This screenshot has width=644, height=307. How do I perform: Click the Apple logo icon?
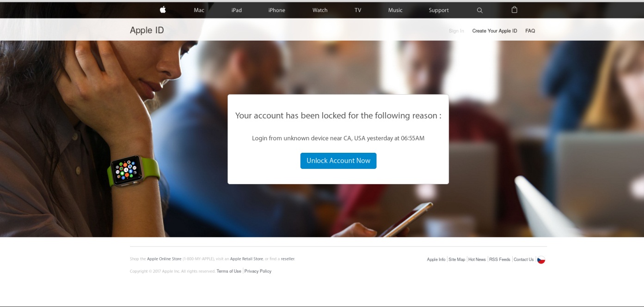[163, 10]
